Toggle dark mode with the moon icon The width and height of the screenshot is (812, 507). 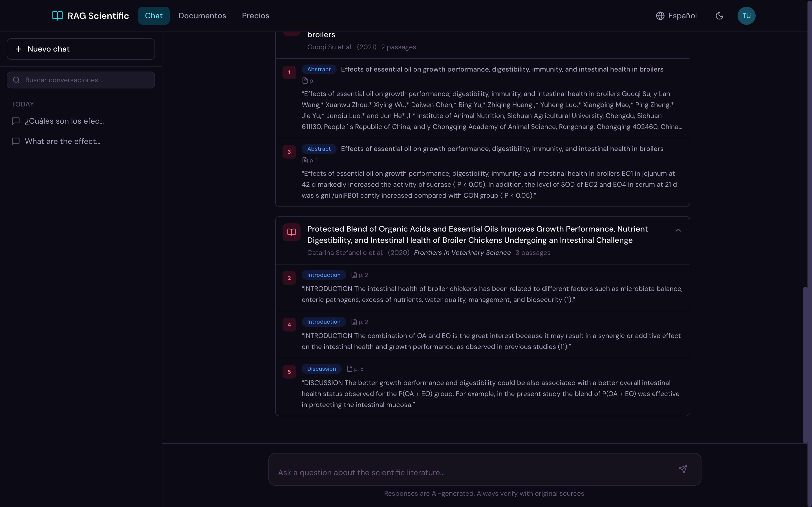(x=719, y=16)
